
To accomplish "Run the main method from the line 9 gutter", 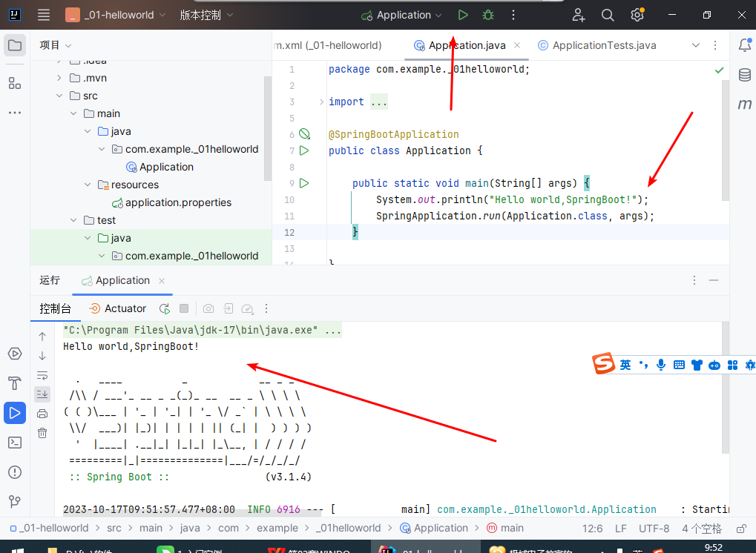I will pos(304,183).
